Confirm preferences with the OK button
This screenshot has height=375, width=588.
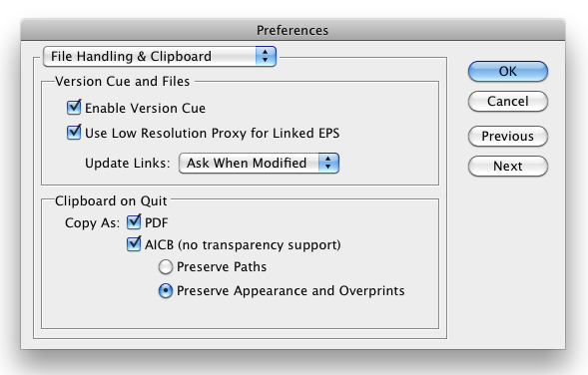tap(508, 71)
